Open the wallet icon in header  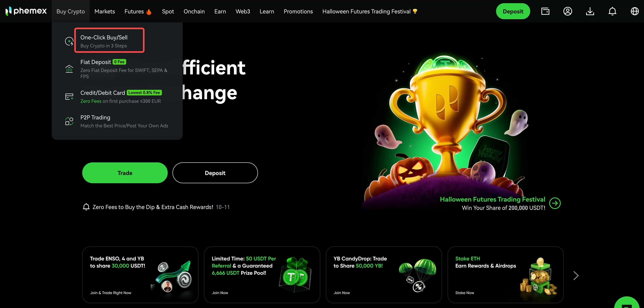coord(545,11)
